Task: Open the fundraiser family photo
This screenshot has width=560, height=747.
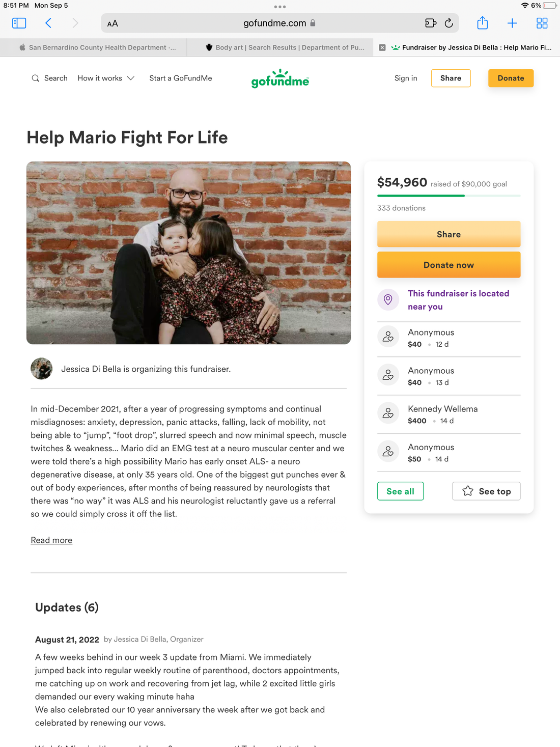Action: [x=188, y=253]
